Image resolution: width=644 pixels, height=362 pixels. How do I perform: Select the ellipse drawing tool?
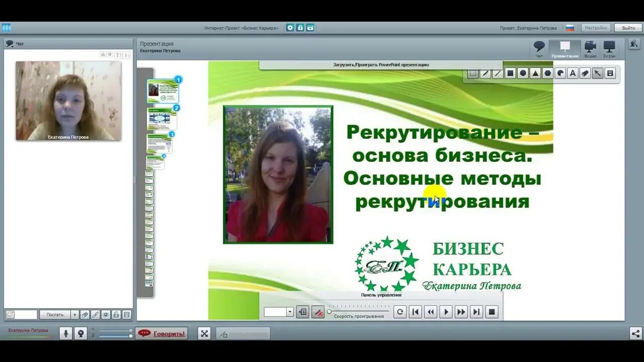point(522,73)
